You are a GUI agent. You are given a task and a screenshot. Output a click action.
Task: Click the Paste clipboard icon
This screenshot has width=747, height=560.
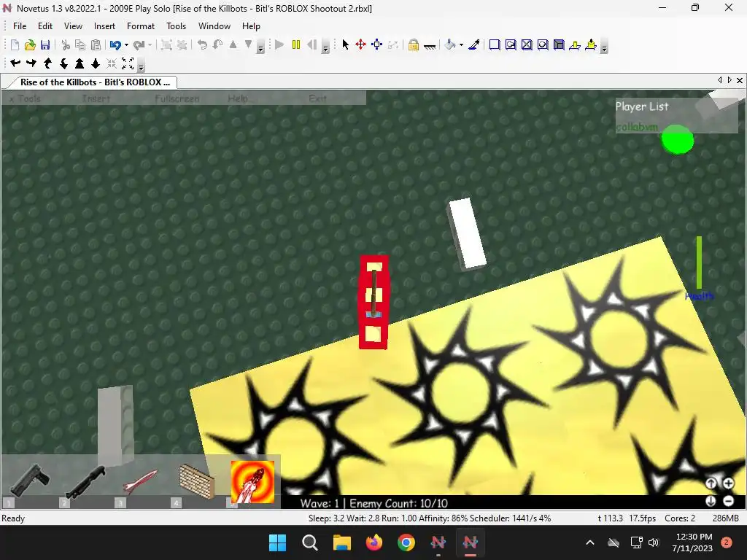coord(96,45)
